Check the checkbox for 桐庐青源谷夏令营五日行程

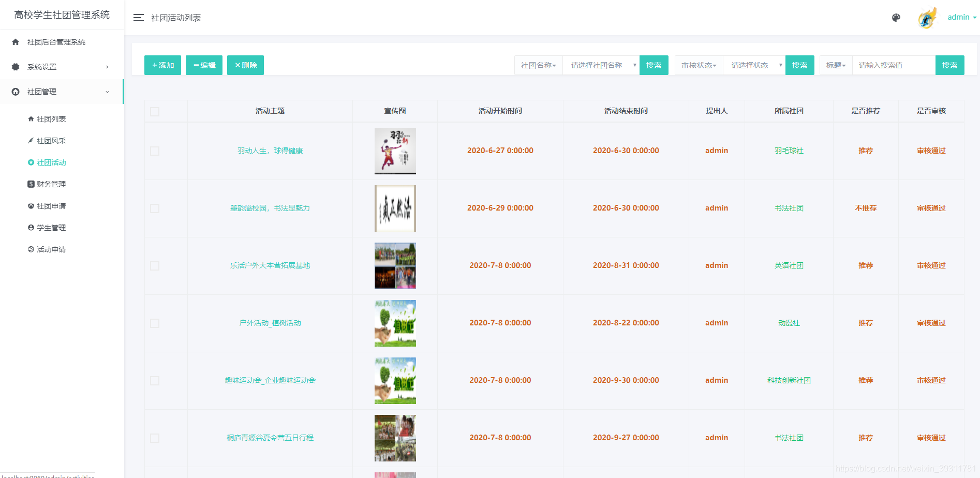[155, 438]
